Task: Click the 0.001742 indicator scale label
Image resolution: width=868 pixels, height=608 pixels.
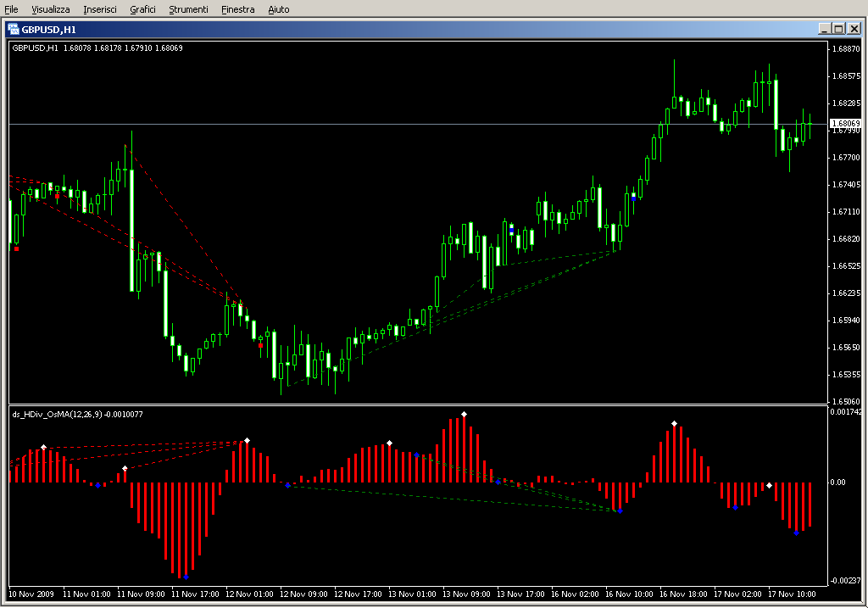Action: [x=845, y=412]
